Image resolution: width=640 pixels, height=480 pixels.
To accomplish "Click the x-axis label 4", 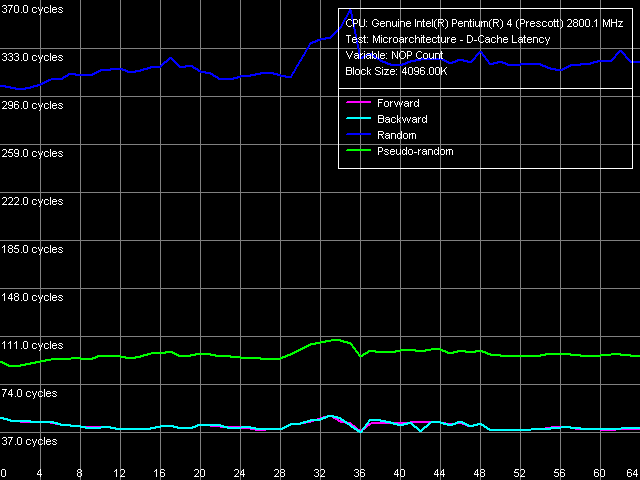I will pos(40,474).
